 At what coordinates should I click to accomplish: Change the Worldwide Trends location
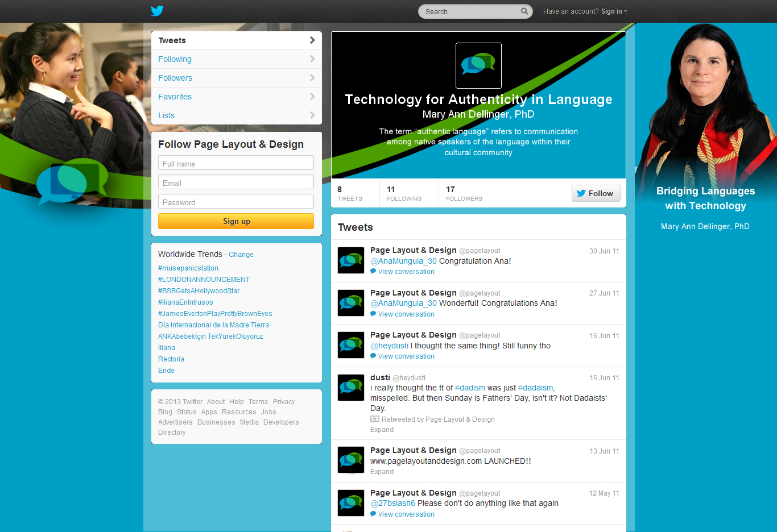241,255
